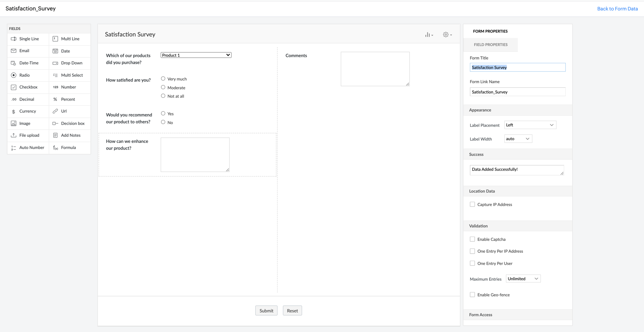644x332 pixels.
Task: Submit the survey form
Action: (x=266, y=311)
